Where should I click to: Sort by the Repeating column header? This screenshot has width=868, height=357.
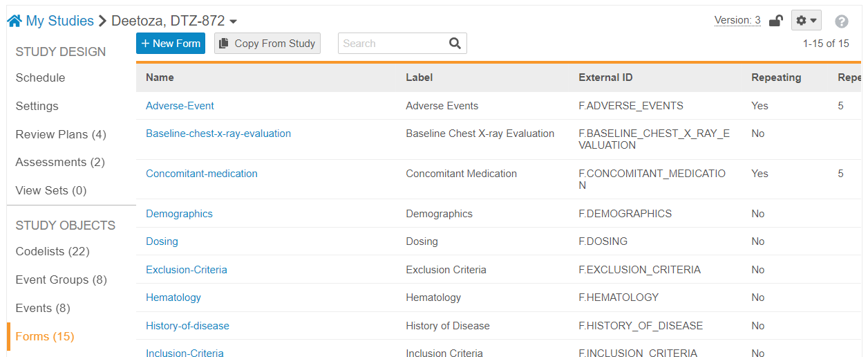(775, 77)
